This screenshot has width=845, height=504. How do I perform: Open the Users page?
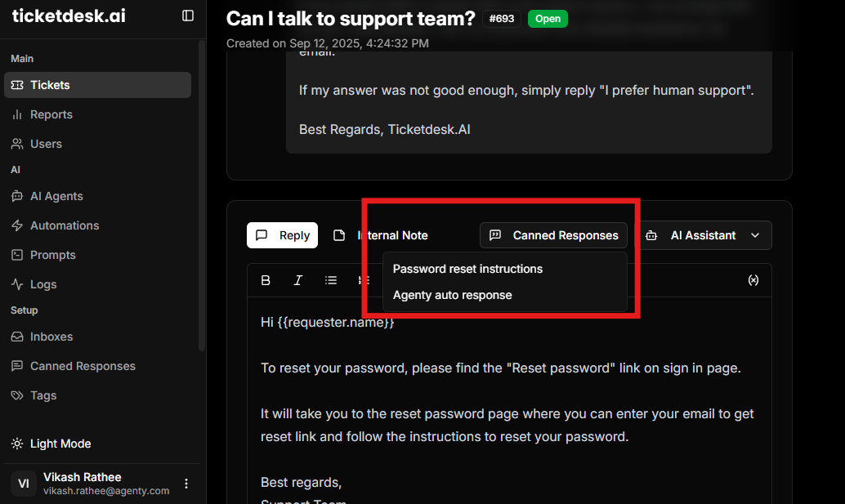click(x=97, y=144)
